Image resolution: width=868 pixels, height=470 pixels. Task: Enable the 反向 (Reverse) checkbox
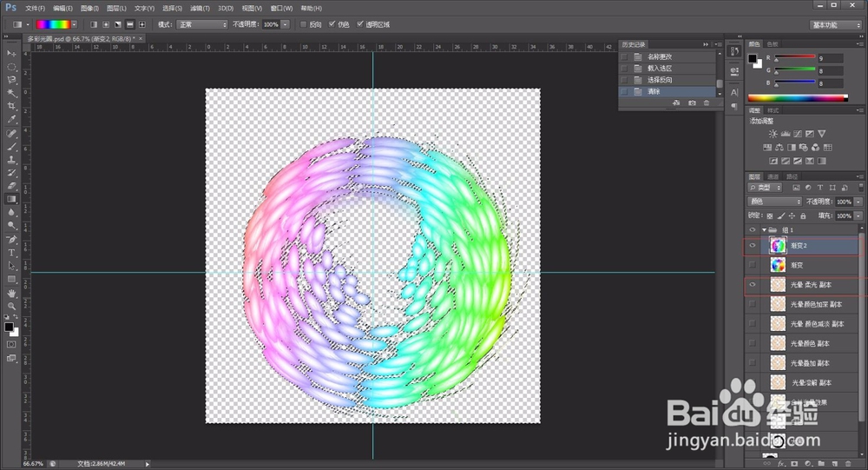click(x=303, y=24)
